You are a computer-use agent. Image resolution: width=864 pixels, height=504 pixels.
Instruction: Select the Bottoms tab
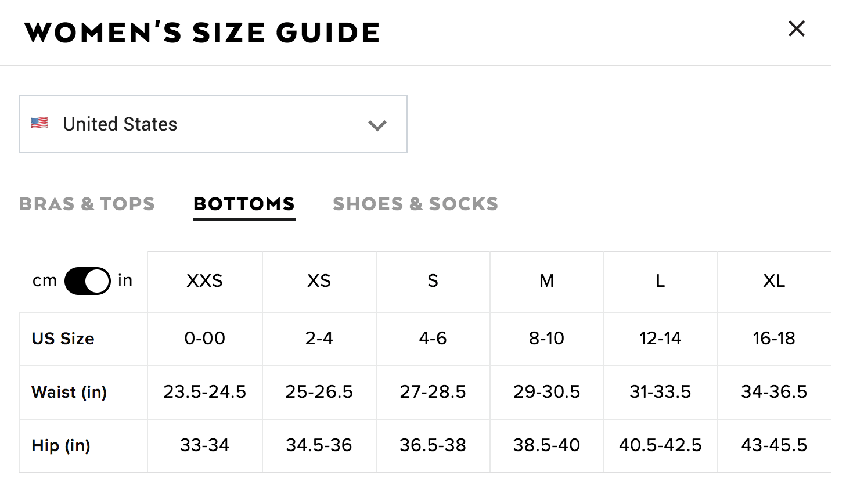[244, 204]
